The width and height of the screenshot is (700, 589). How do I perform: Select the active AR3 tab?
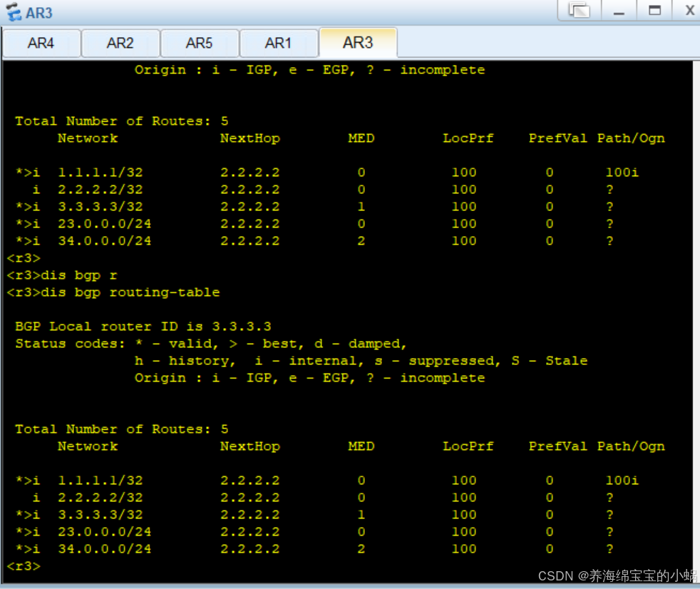(358, 42)
